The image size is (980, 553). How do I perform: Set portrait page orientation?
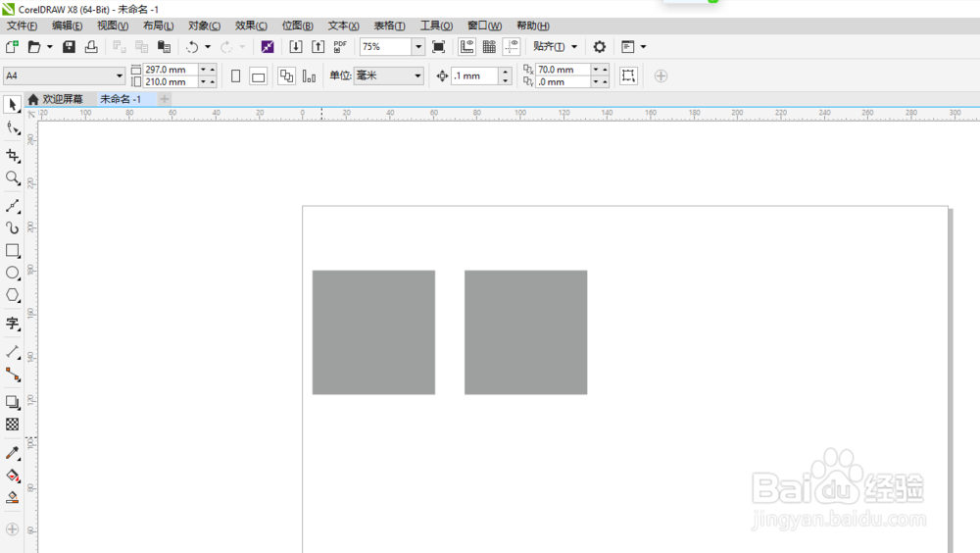[x=235, y=75]
